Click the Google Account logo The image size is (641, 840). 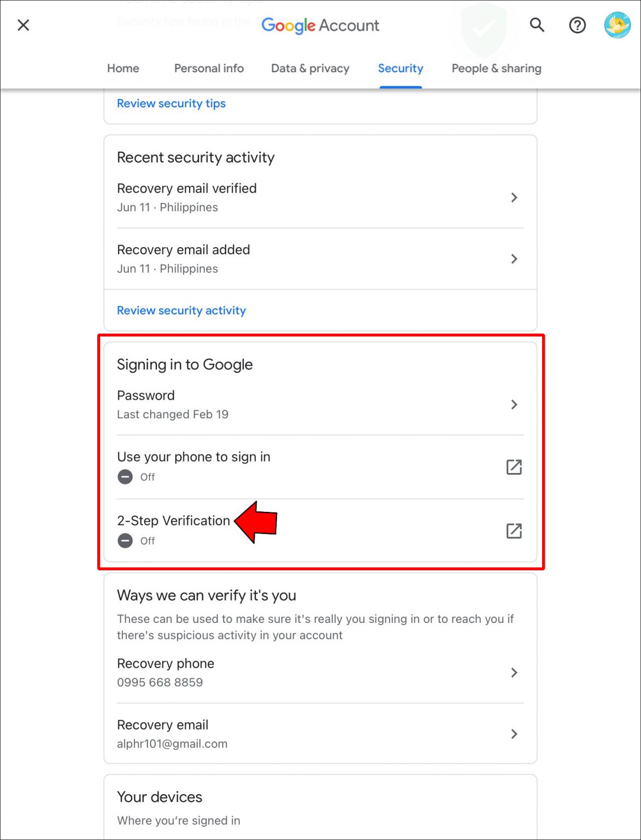click(320, 25)
